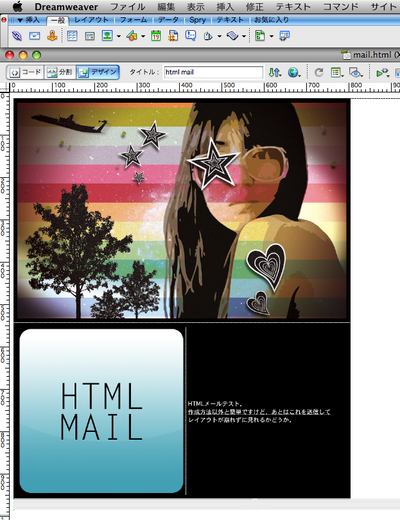Screen dimensions: 400x520
Task: Open the 挿入 menu in menu bar
Action: tap(225, 7)
